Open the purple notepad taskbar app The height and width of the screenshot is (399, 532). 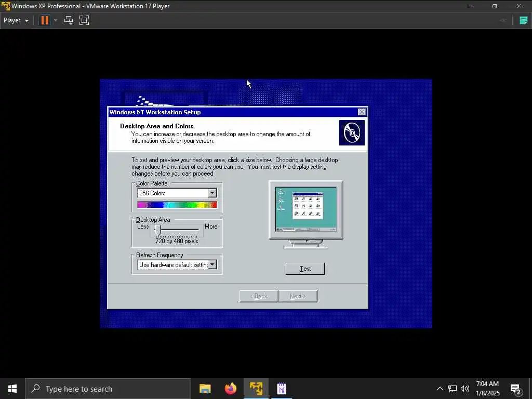click(x=282, y=389)
